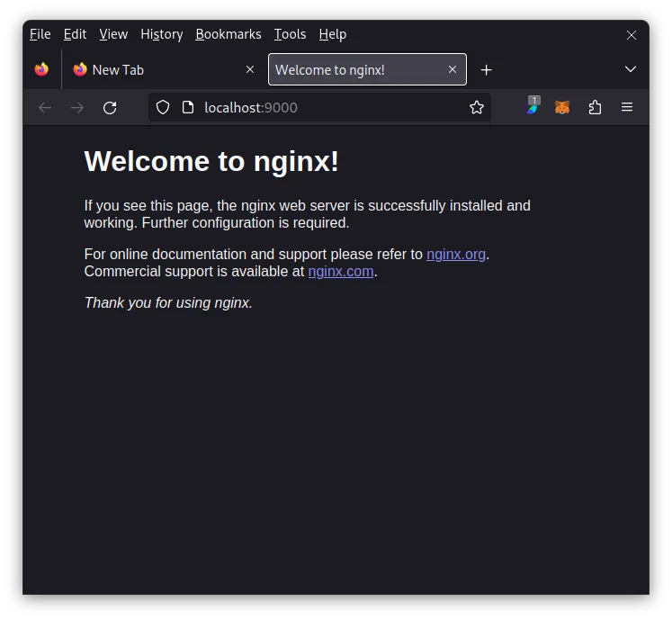Show site information page icon
Viewport: 672px width, 620px height.
point(188,107)
